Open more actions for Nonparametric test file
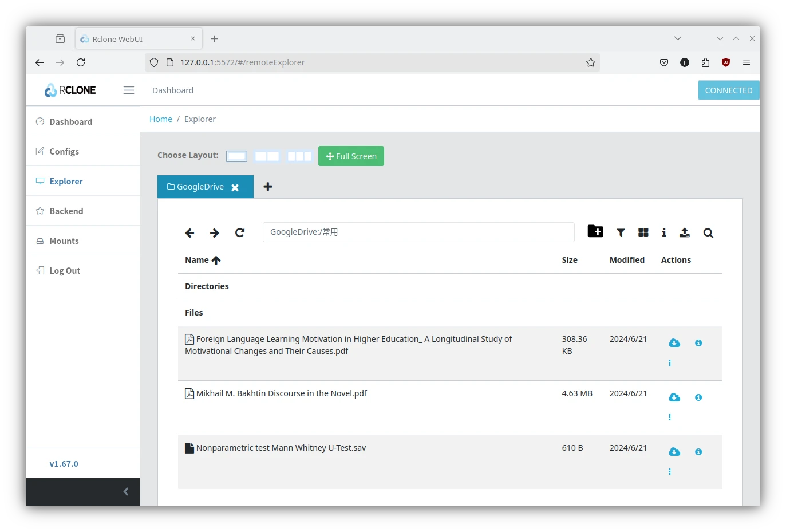Image resolution: width=786 pixels, height=532 pixels. tap(670, 472)
